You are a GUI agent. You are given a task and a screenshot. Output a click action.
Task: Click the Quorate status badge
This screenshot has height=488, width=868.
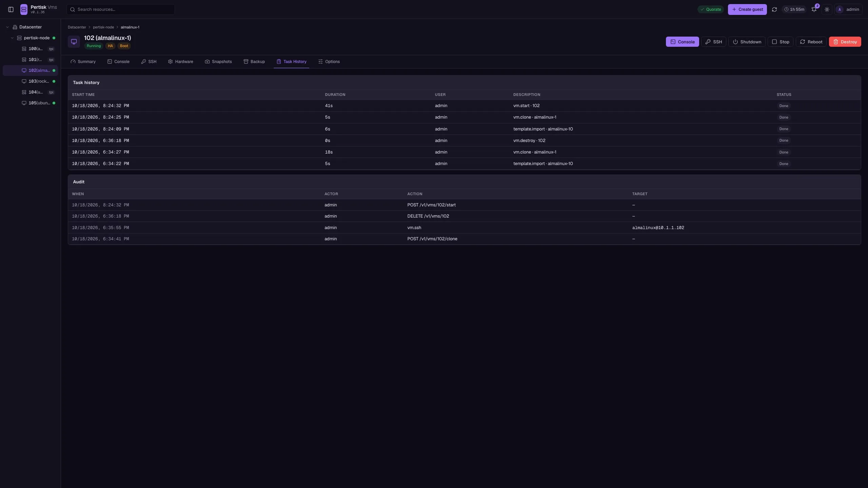(x=711, y=9)
